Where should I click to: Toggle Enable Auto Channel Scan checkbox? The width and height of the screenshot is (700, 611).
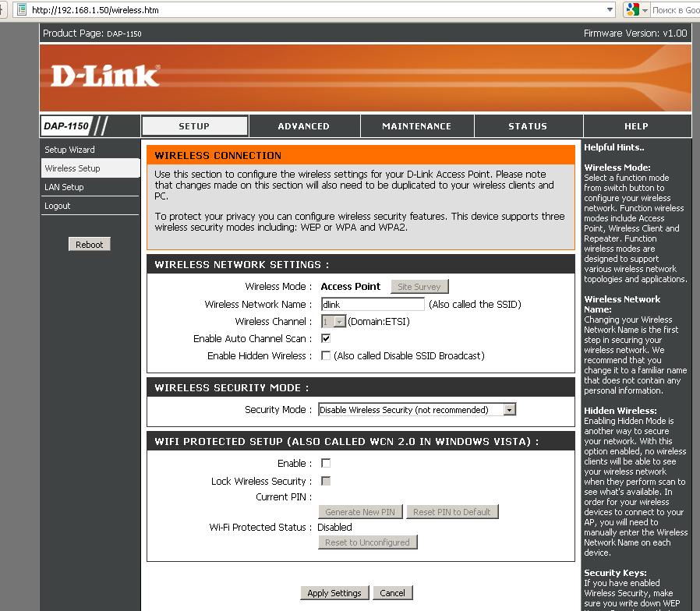[326, 338]
